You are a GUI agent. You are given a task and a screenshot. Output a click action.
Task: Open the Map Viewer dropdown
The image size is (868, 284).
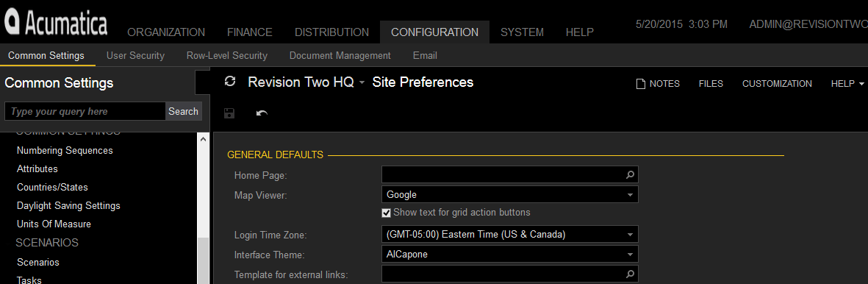[630, 195]
